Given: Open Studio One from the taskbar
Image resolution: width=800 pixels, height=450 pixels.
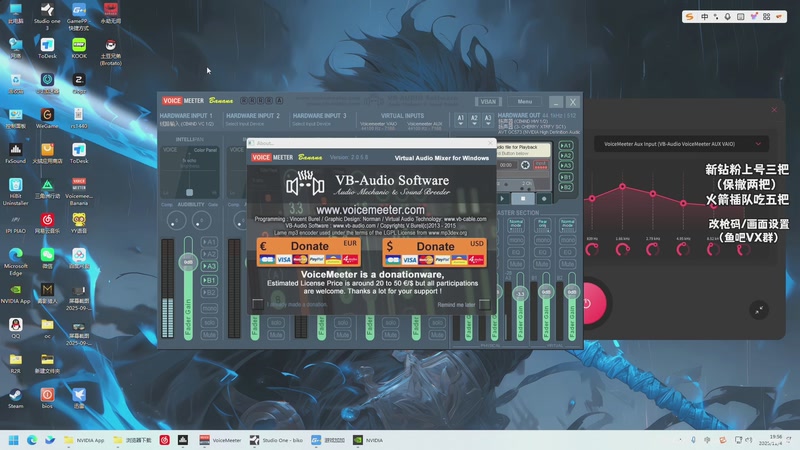Looking at the screenshot, I should 277,440.
